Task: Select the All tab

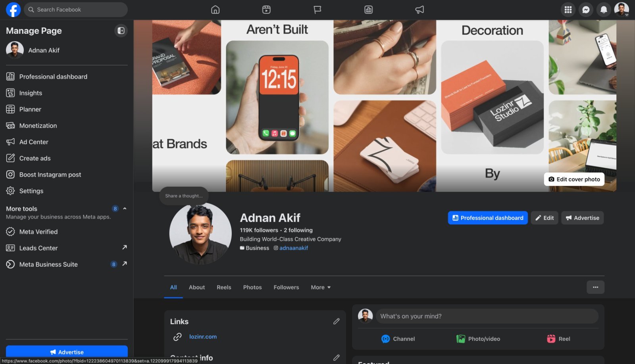Action: pos(173,287)
